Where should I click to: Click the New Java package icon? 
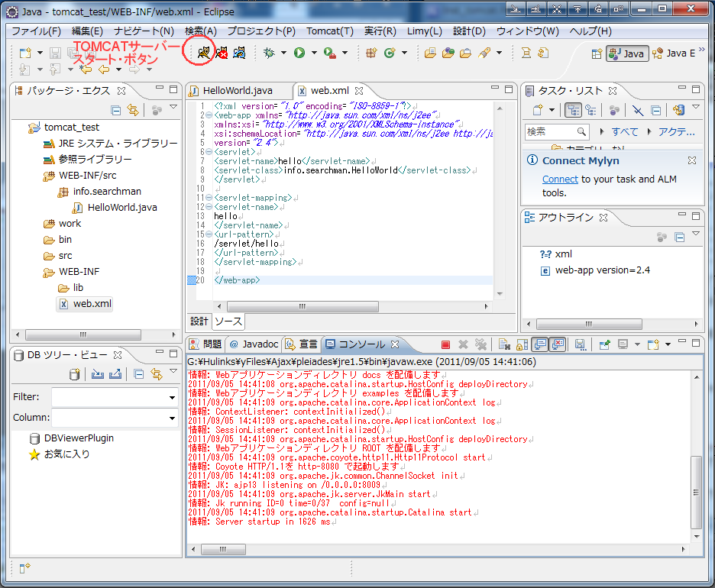click(x=371, y=53)
